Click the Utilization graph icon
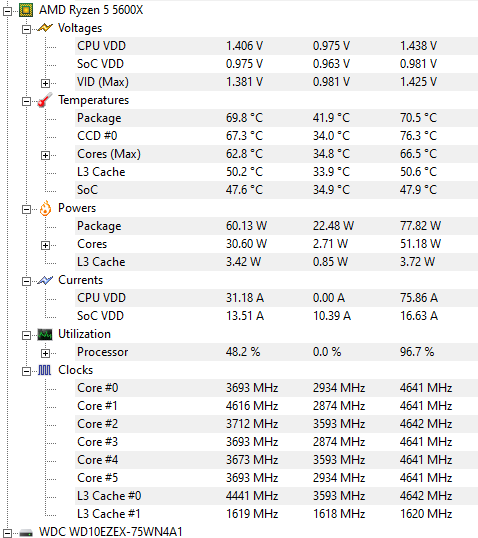Image resolution: width=478 pixels, height=538 pixels. point(45,334)
